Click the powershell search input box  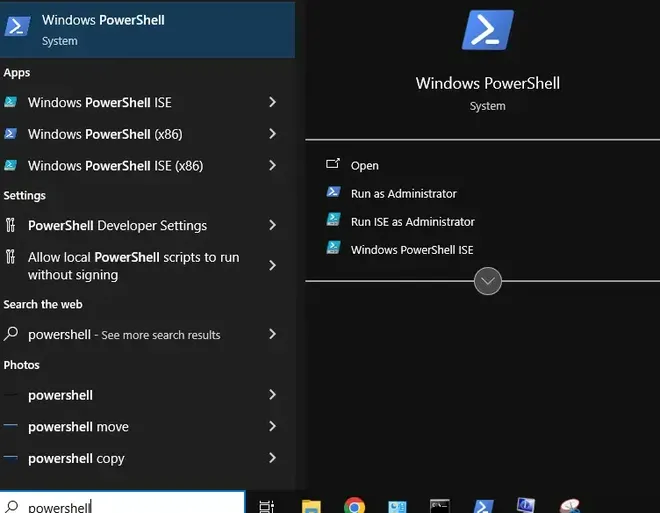pos(122,502)
